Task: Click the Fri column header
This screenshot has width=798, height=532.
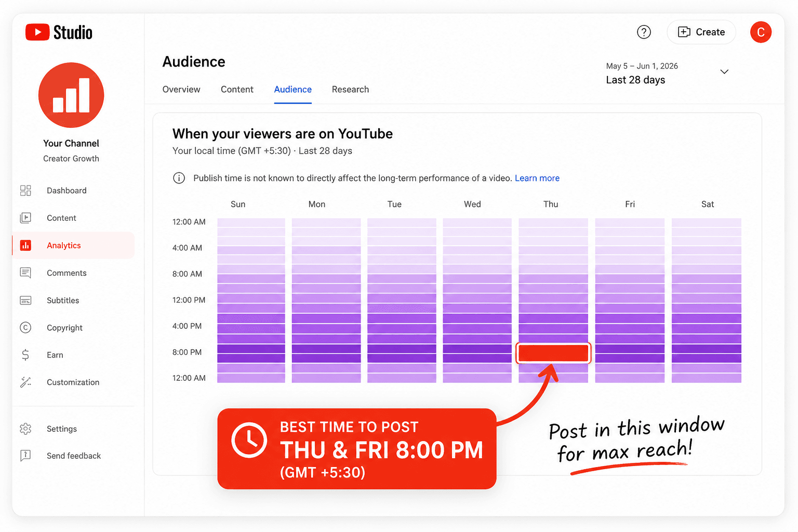Action: pyautogui.click(x=630, y=204)
